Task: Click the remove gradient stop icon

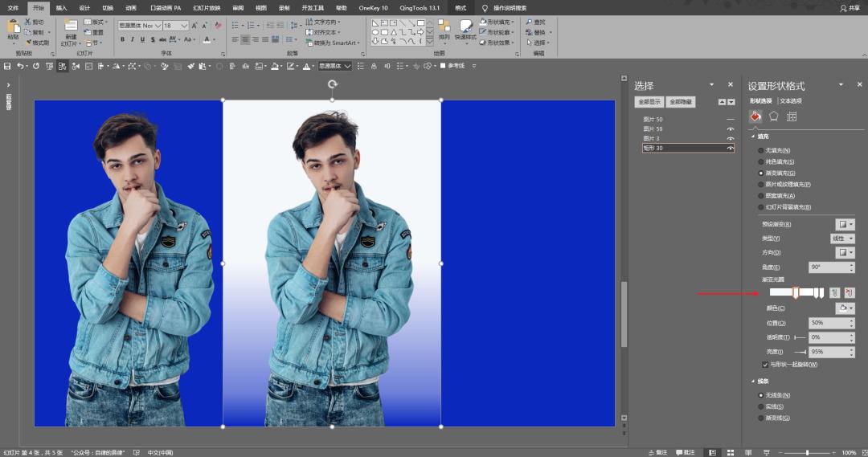Action: (x=850, y=292)
